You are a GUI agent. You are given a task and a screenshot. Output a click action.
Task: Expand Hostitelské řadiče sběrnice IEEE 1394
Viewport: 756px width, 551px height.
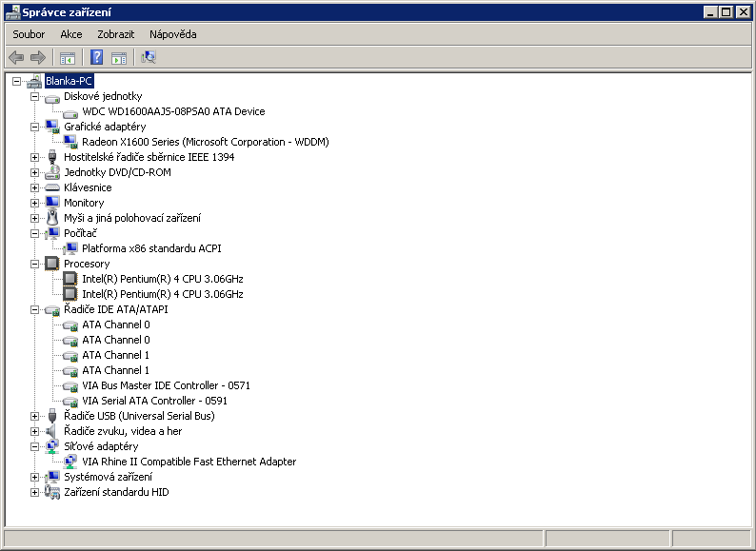point(34,157)
